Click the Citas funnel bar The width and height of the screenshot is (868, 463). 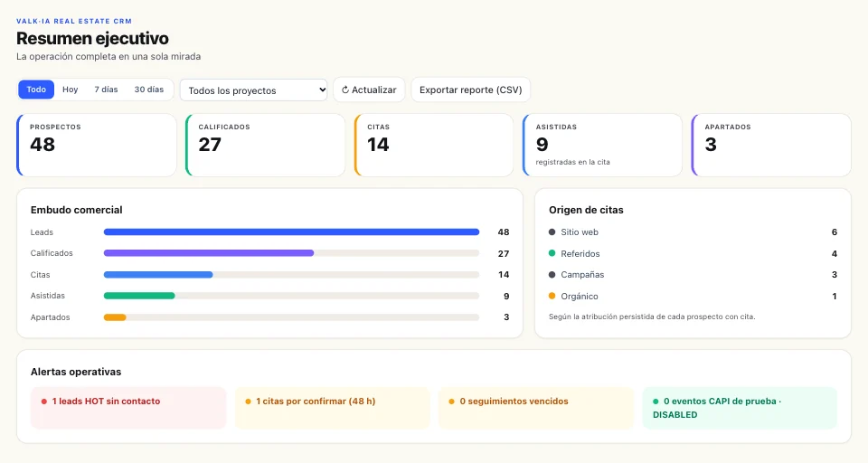pyautogui.click(x=158, y=275)
